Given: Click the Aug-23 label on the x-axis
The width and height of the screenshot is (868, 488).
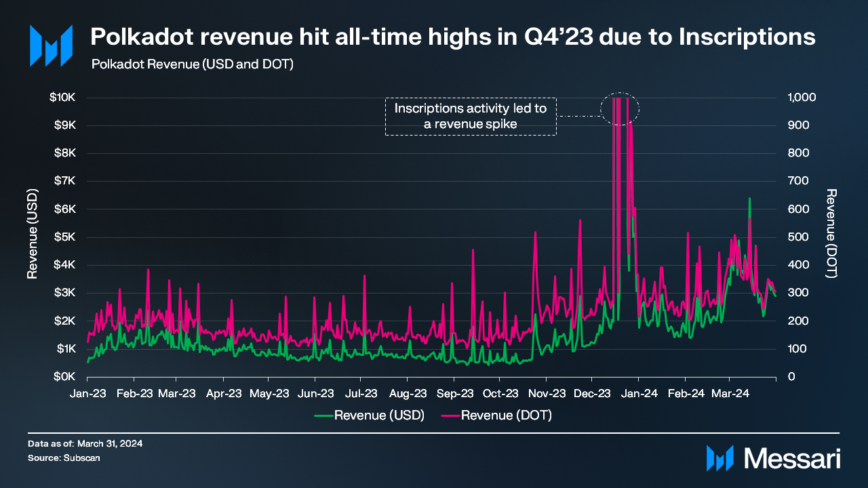Looking at the screenshot, I should pos(408,393).
